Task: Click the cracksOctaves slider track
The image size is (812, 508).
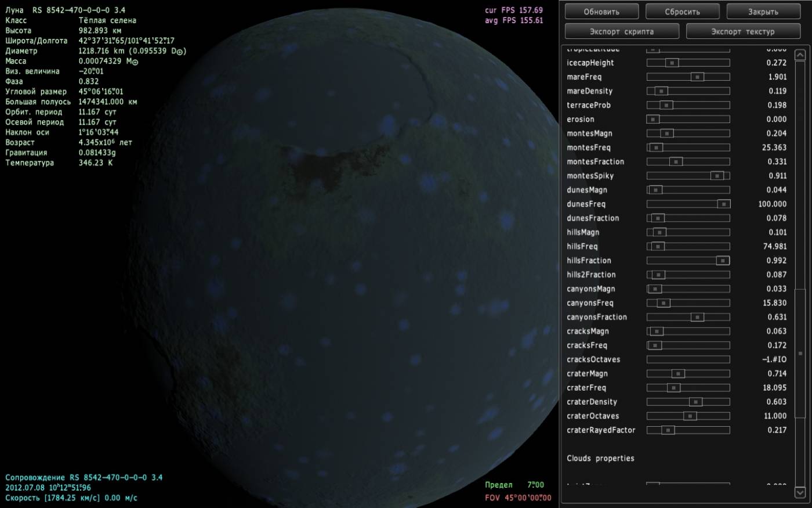Action: click(x=688, y=359)
